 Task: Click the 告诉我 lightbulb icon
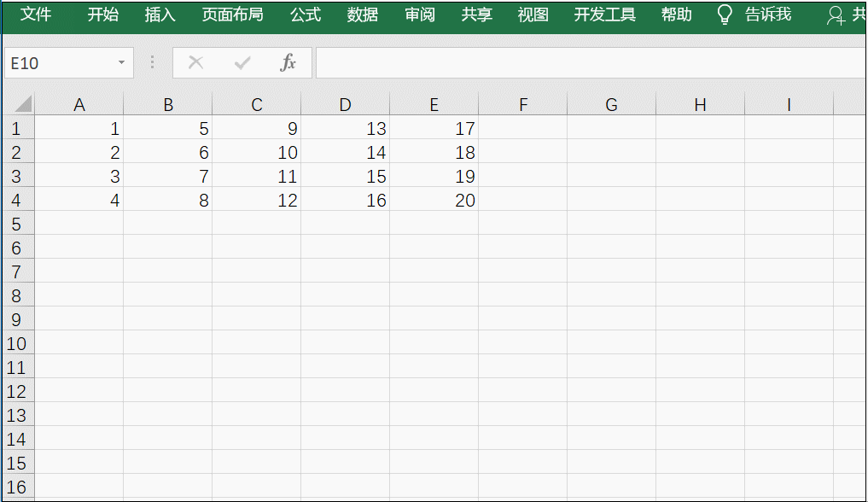pos(724,15)
